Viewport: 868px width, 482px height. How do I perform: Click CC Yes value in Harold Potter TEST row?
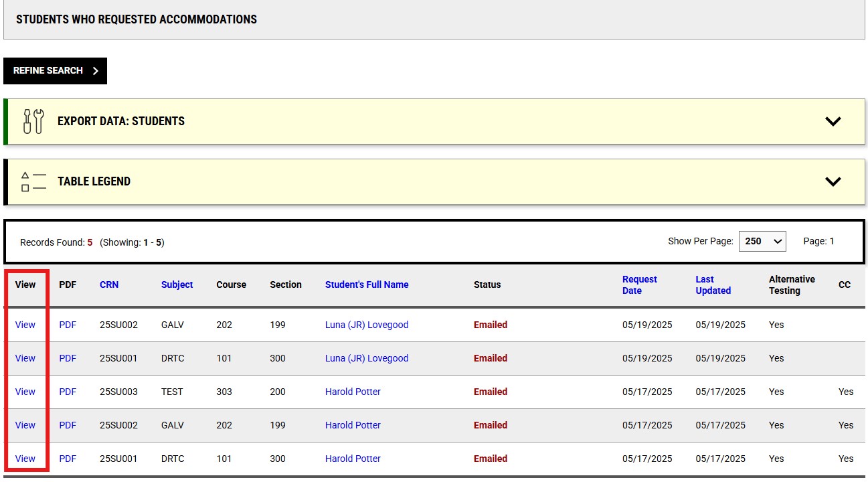coord(846,392)
